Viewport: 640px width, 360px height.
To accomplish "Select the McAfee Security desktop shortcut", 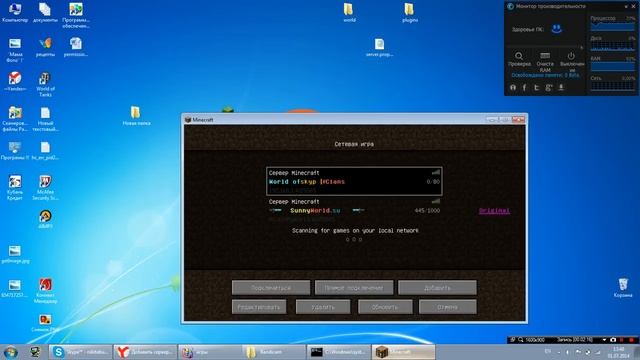I will click(x=45, y=188).
